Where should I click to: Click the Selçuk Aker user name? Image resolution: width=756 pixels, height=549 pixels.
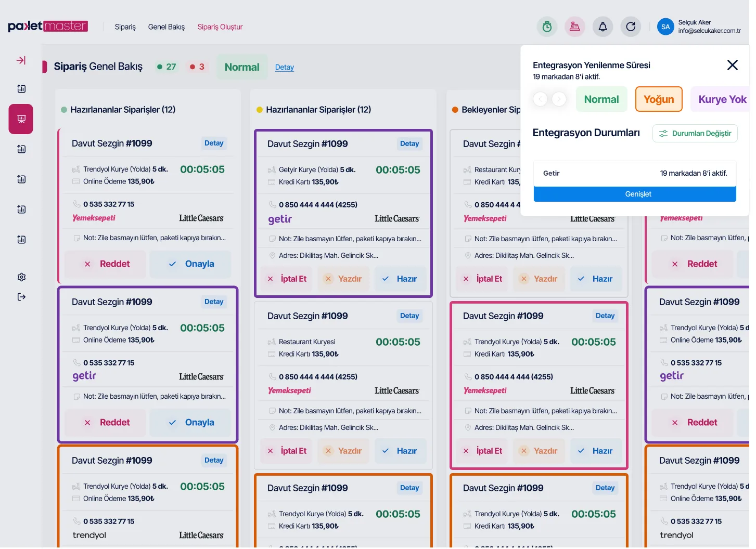click(x=695, y=22)
